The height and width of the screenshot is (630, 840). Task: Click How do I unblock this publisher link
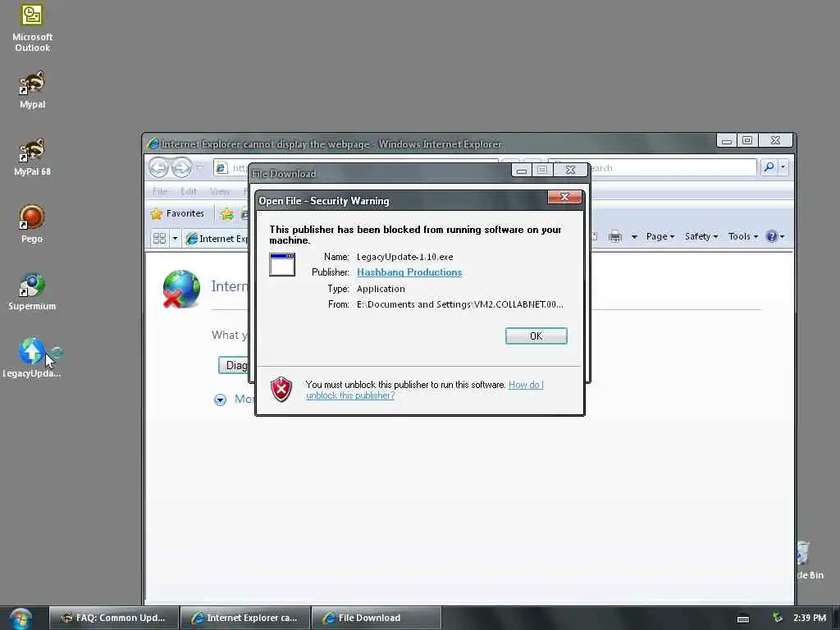425,390
